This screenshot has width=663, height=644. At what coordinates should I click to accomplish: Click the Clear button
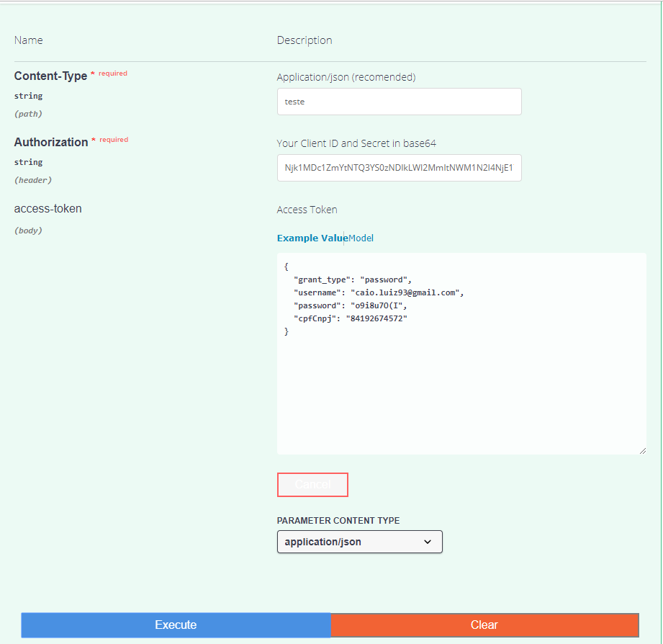(x=484, y=625)
